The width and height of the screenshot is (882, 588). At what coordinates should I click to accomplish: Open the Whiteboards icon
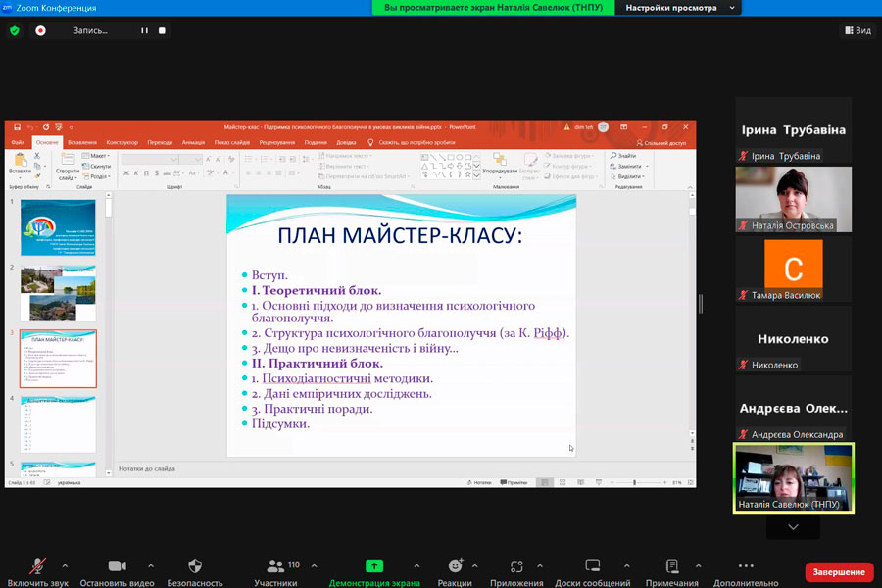click(x=593, y=566)
